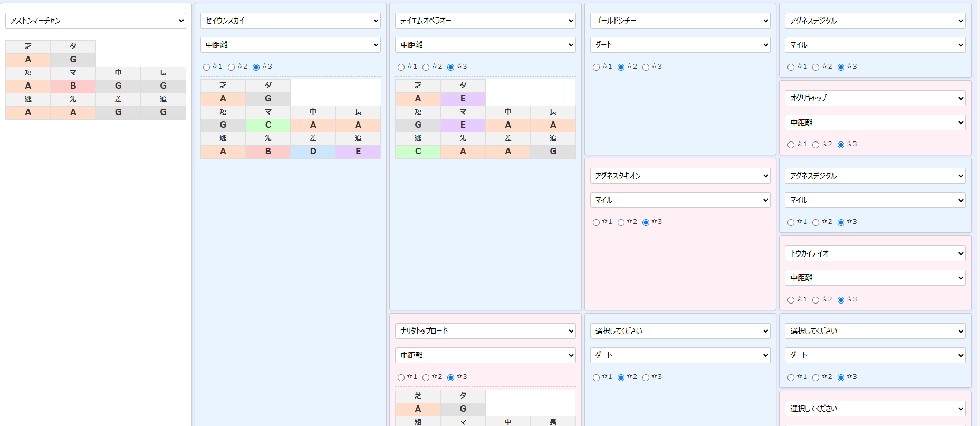The image size is (980, 426).
Task: Open the アグネスタキオン character dropdown
Action: [x=680, y=176]
